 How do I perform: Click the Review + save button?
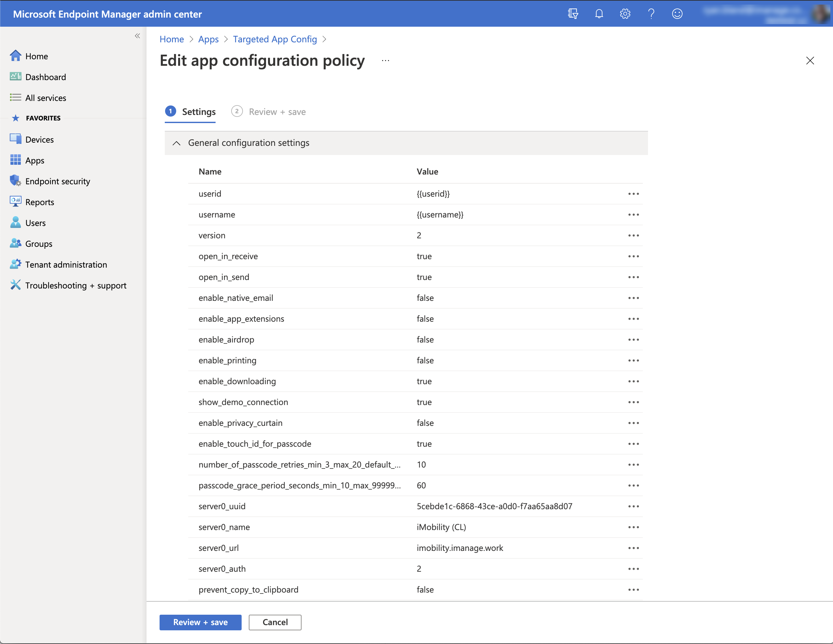200,622
